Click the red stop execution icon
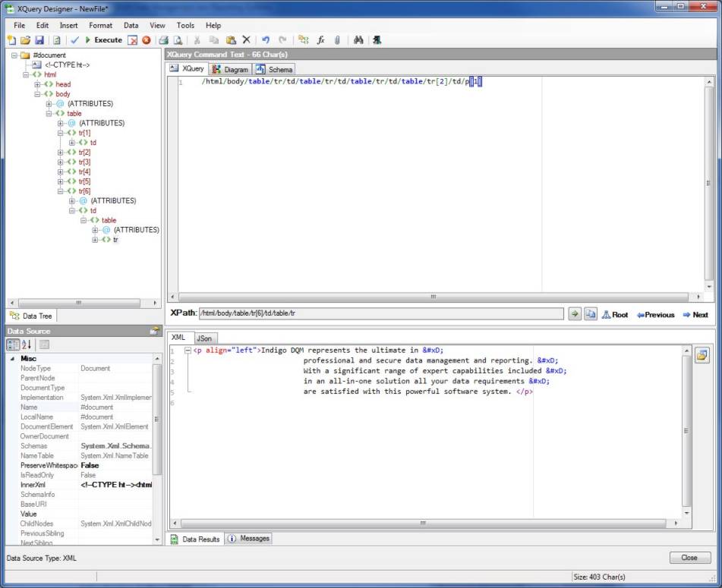The width and height of the screenshot is (722, 588). 146,40
